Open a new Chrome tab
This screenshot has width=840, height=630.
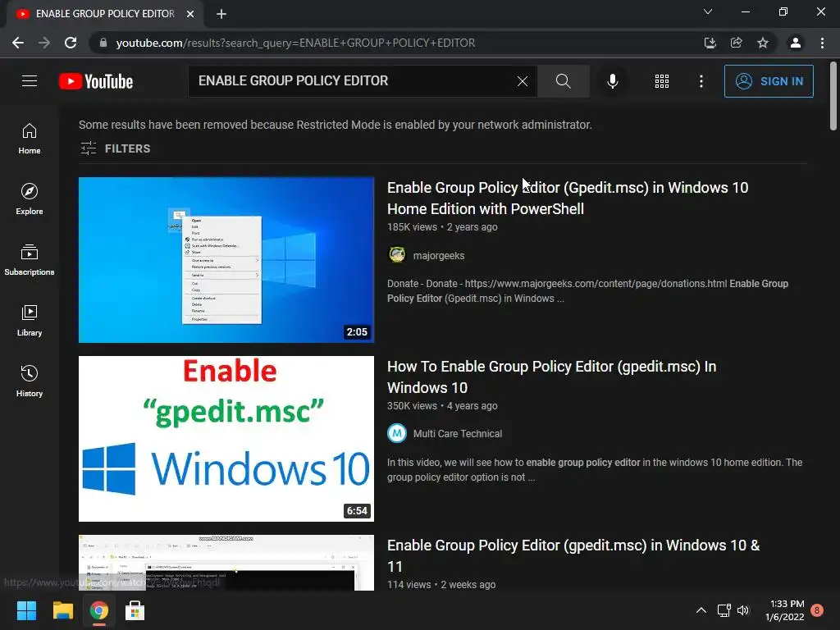pos(221,14)
